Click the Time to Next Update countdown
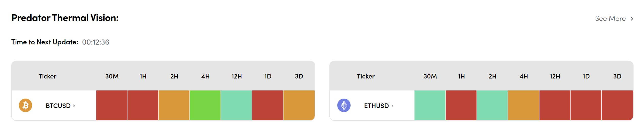644x133 pixels. coord(96,42)
